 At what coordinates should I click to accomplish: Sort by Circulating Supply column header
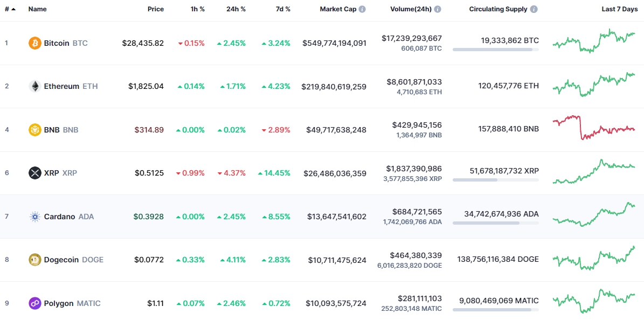[x=498, y=9]
